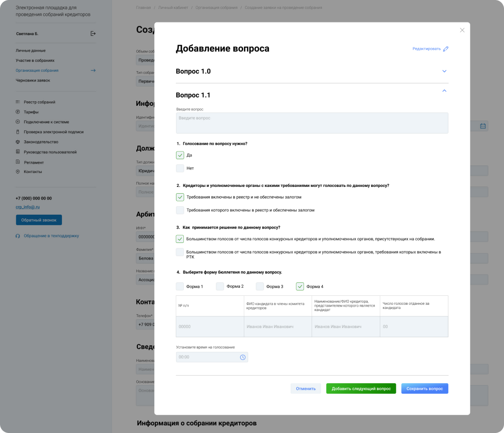The height and width of the screenshot is (433, 504).
Task: Expand the Вопрос 1.0 section
Action: [444, 71]
